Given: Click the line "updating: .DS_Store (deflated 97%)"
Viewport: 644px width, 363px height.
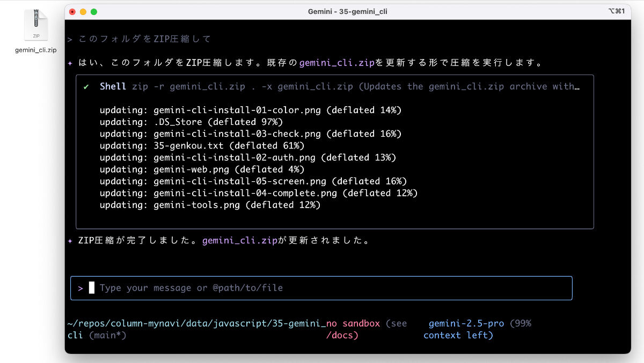Looking at the screenshot, I should click(x=191, y=122).
